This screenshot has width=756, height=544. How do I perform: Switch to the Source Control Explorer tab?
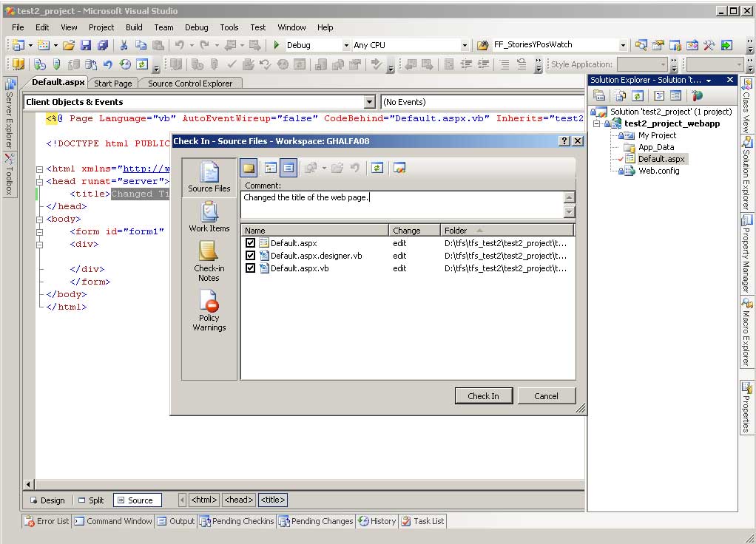(190, 84)
